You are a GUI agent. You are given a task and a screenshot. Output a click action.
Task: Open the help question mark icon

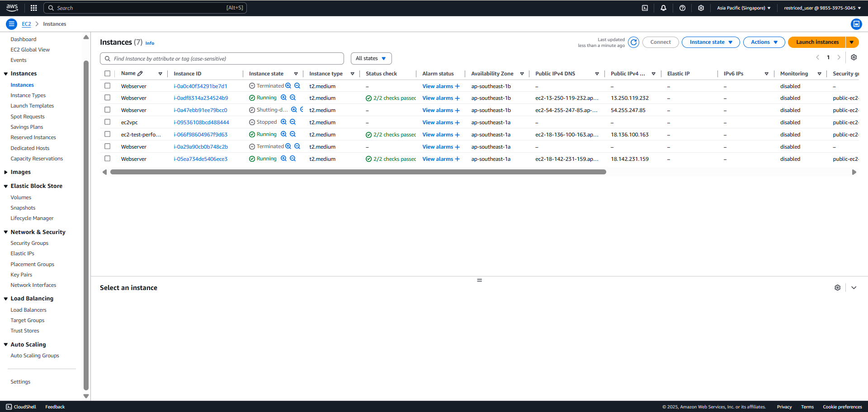point(682,8)
